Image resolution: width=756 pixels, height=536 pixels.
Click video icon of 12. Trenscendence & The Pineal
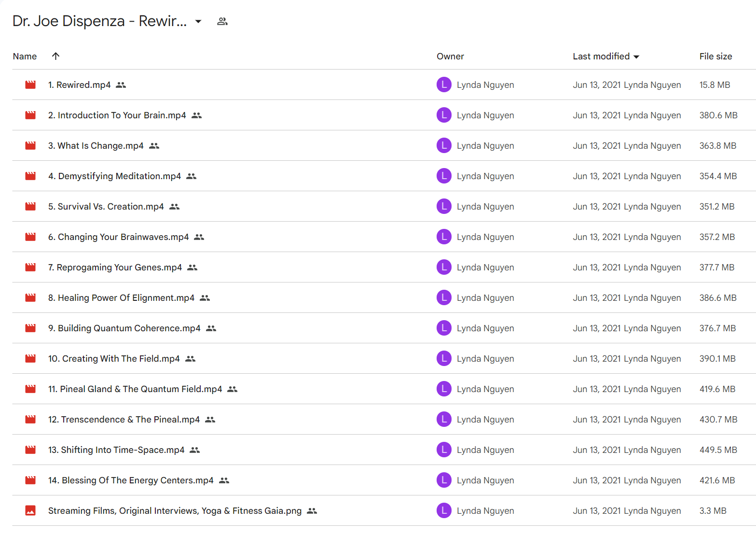30,419
